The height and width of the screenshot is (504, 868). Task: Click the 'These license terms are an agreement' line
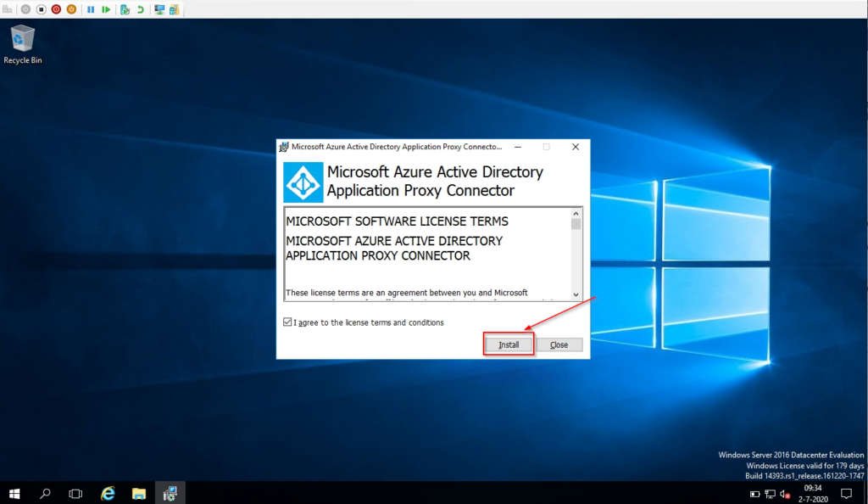point(407,293)
